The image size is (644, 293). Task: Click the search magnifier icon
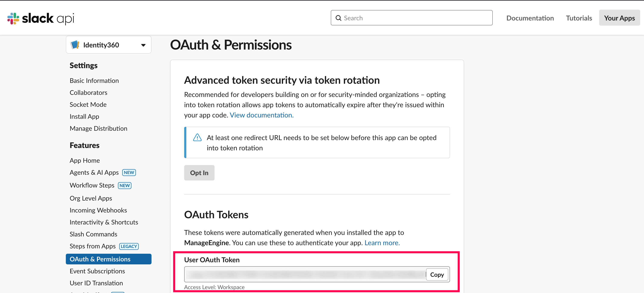338,18
